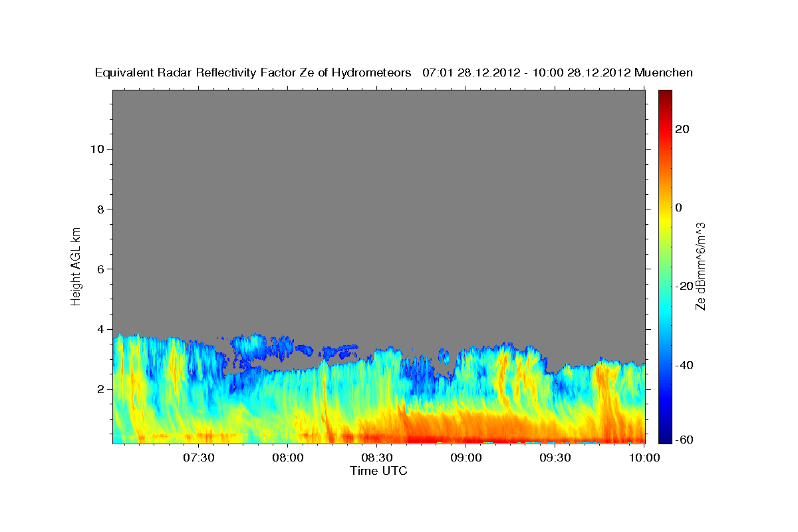Click the 08:00 time axis tick label
Screen dimensions: 798x532
point(288,458)
